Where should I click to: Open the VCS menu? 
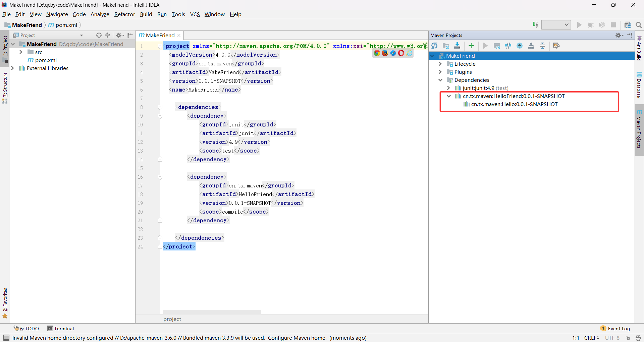coord(195,14)
